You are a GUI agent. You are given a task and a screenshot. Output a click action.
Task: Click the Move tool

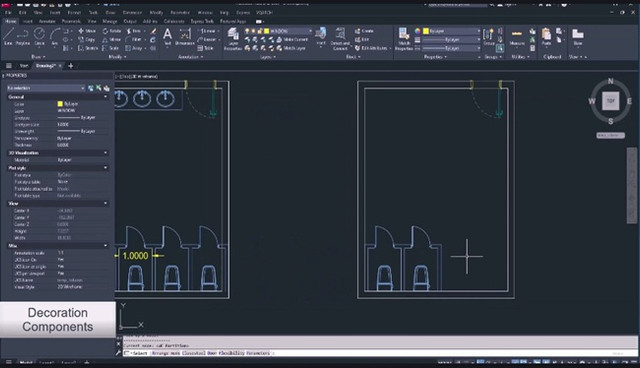coord(87,31)
